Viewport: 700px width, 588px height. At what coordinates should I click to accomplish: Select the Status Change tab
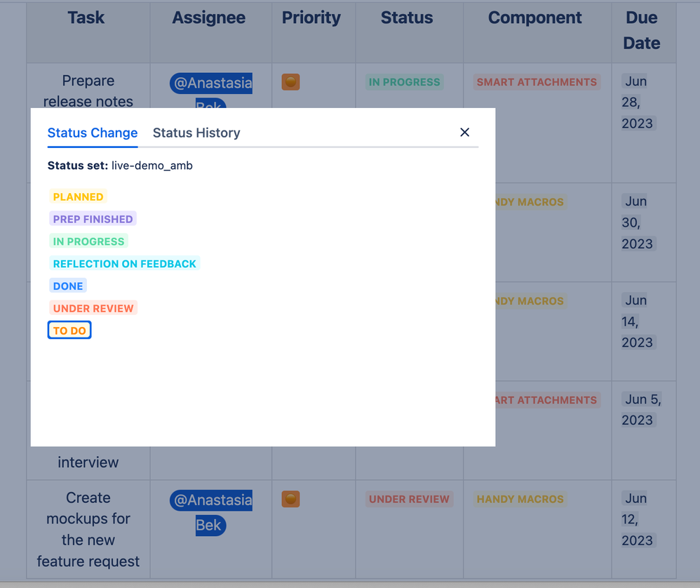(93, 133)
